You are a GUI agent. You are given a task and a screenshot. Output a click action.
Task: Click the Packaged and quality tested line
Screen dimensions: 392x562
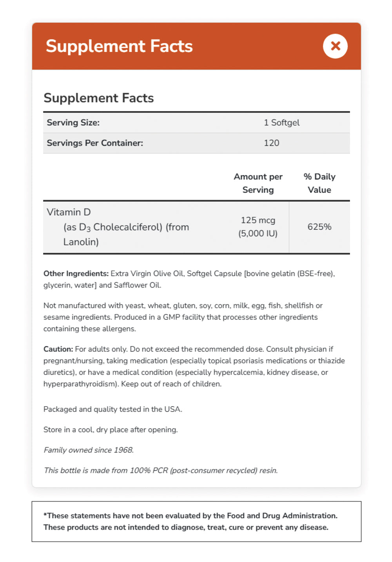[113, 409]
